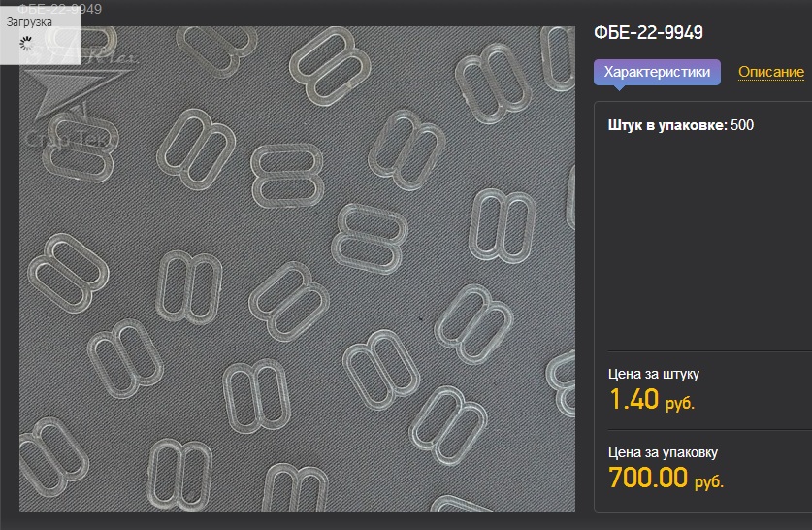The width and height of the screenshot is (812, 530).
Task: Click the small pointer under the "Характеристики" tab
Action: [x=619, y=88]
